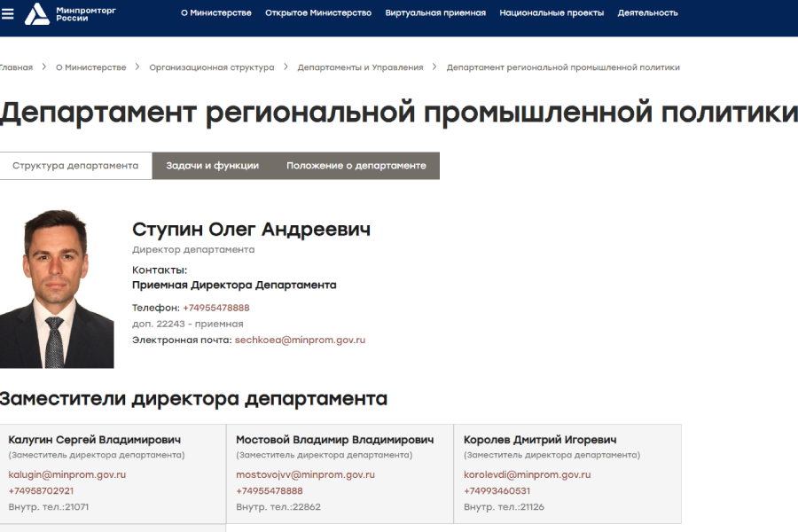Open the hamburger navigation menu

[8, 12]
